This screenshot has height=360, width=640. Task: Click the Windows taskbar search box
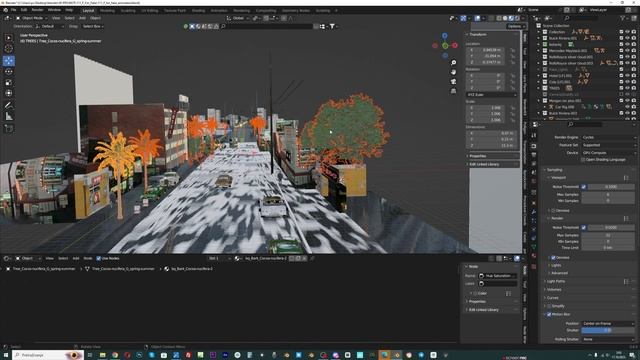coord(47,355)
